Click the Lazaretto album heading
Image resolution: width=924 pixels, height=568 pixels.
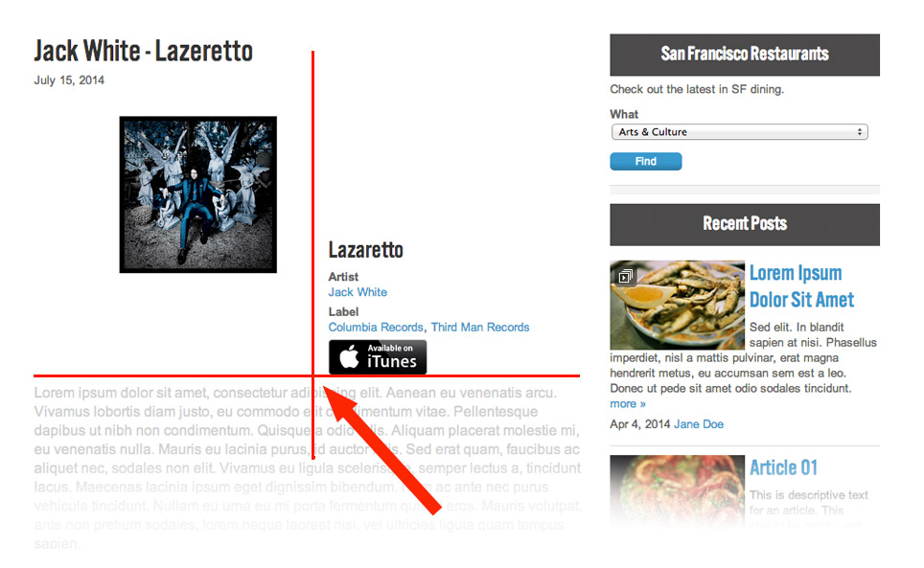tap(366, 250)
